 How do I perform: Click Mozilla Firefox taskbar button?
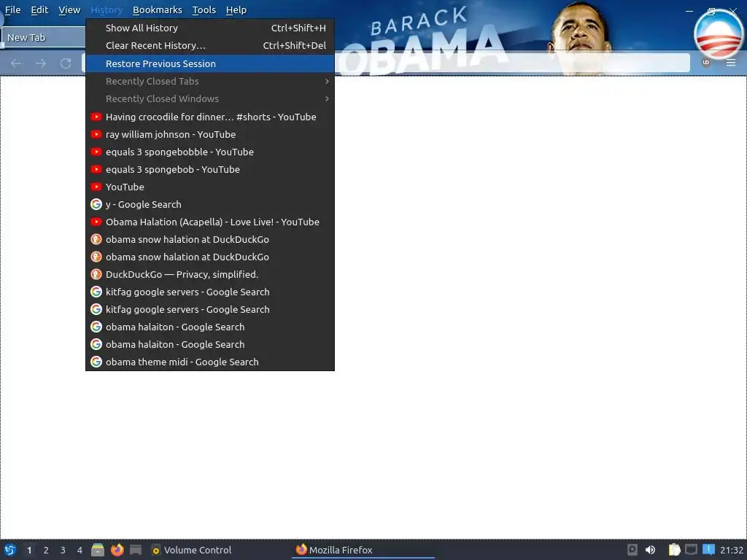coord(363,550)
